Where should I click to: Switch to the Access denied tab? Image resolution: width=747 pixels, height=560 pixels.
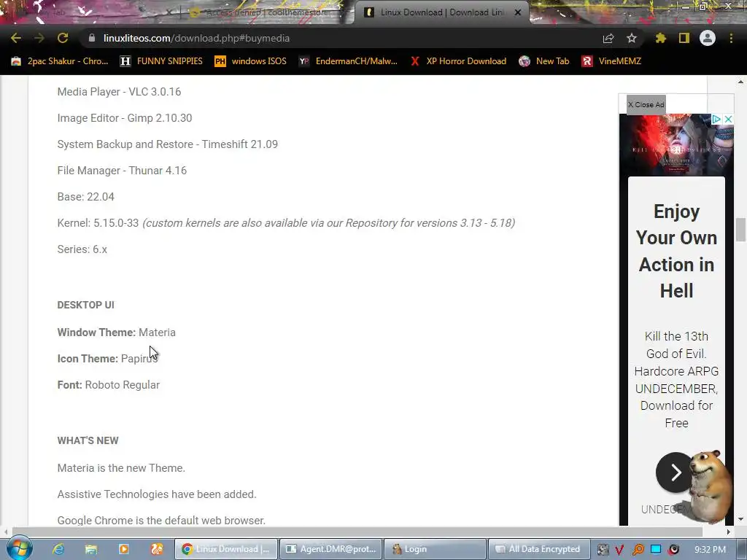click(x=267, y=13)
